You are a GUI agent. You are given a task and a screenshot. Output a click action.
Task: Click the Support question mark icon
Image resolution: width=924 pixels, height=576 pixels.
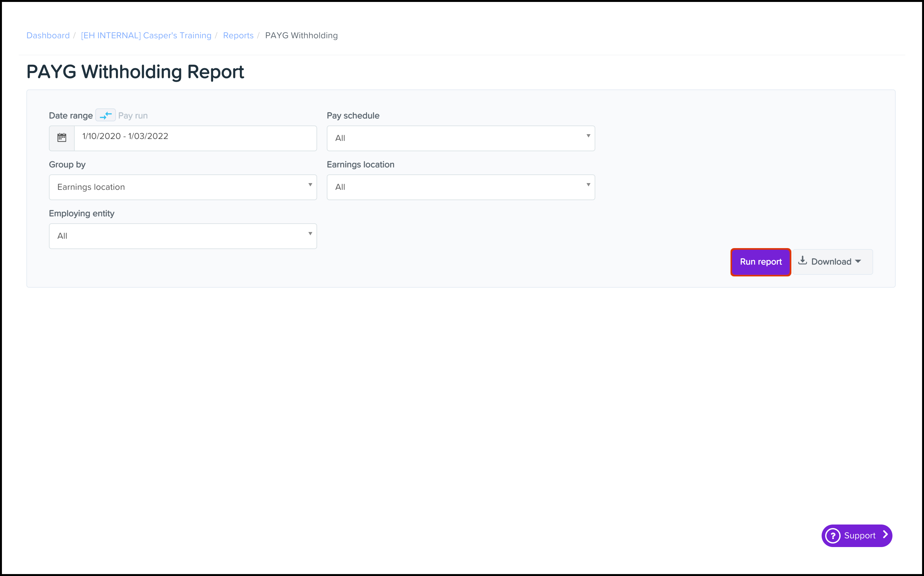(833, 536)
